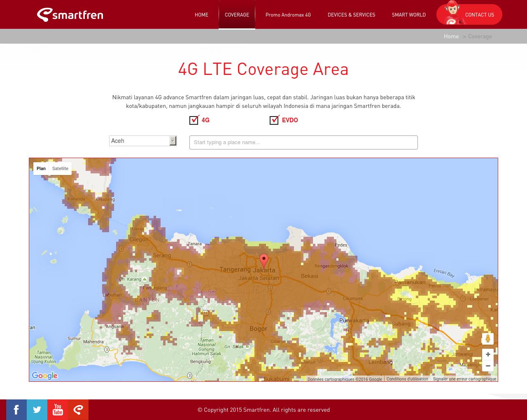Select the Street View Pegman icon
Image resolution: width=527 pixels, height=420 pixels.
pos(488,338)
